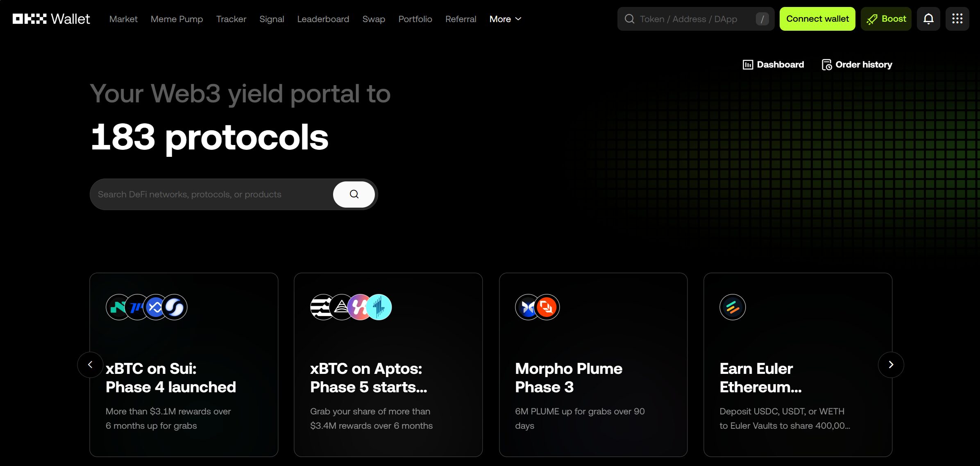
Task: Open the Portfolio link
Action: (x=415, y=19)
